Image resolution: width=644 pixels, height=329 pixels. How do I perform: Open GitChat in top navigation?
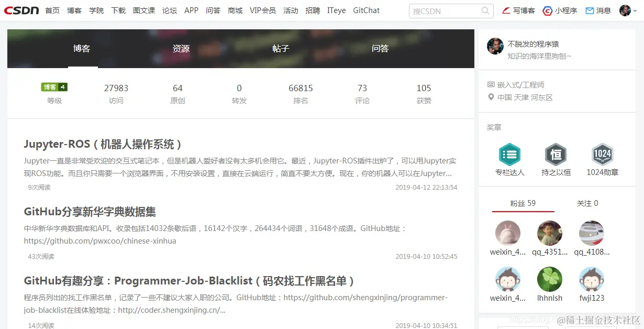pos(367,10)
